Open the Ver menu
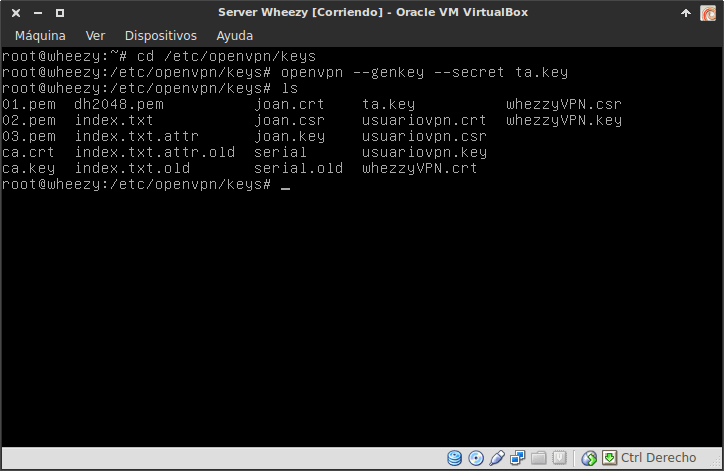Screen dimensions: 724x471 [x=95, y=35]
